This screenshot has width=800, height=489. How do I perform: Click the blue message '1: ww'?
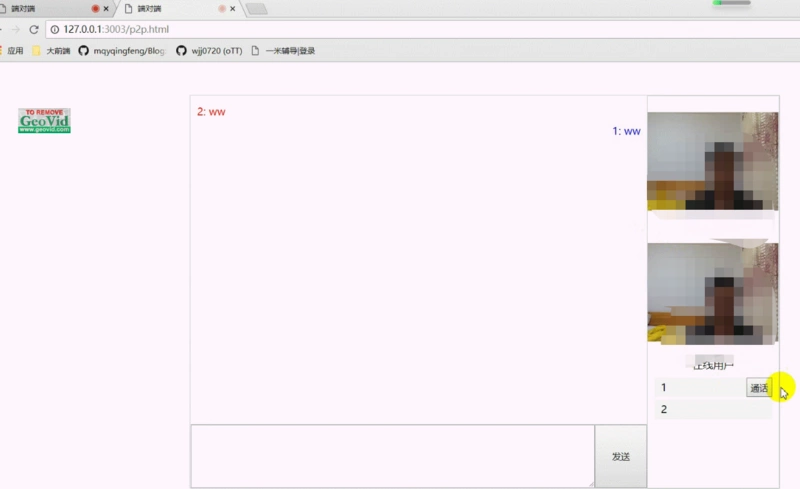pyautogui.click(x=627, y=131)
